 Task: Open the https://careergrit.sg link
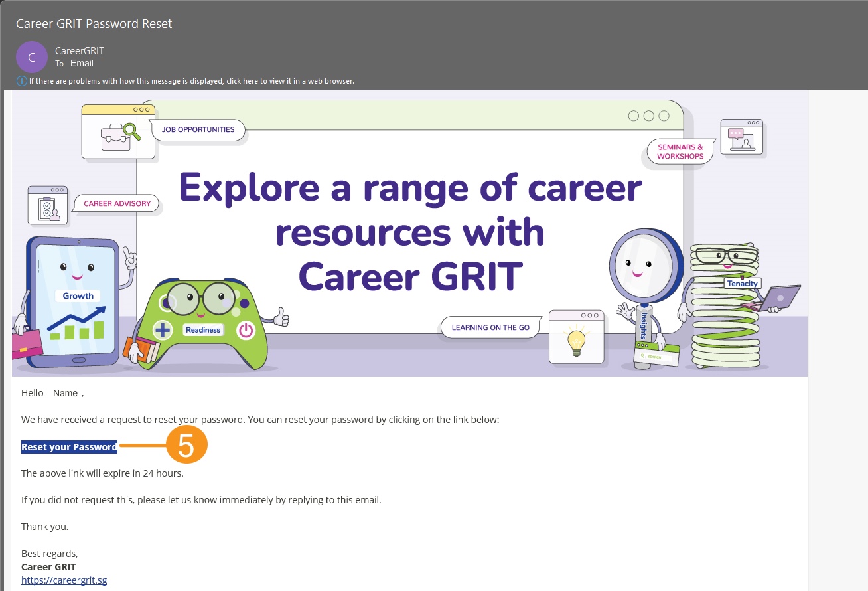point(64,580)
